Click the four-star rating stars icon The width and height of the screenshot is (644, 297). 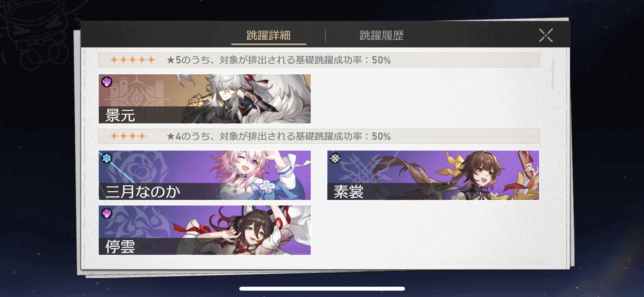click(x=128, y=136)
